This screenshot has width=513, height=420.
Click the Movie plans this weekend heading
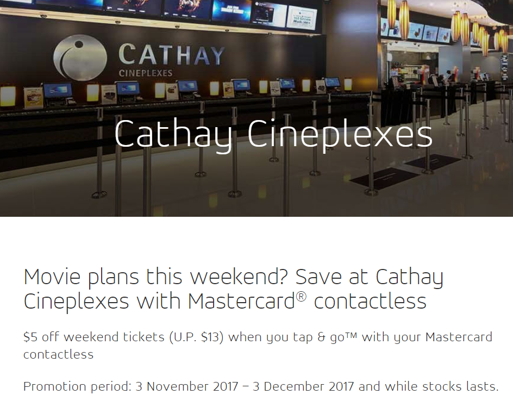tap(233, 289)
